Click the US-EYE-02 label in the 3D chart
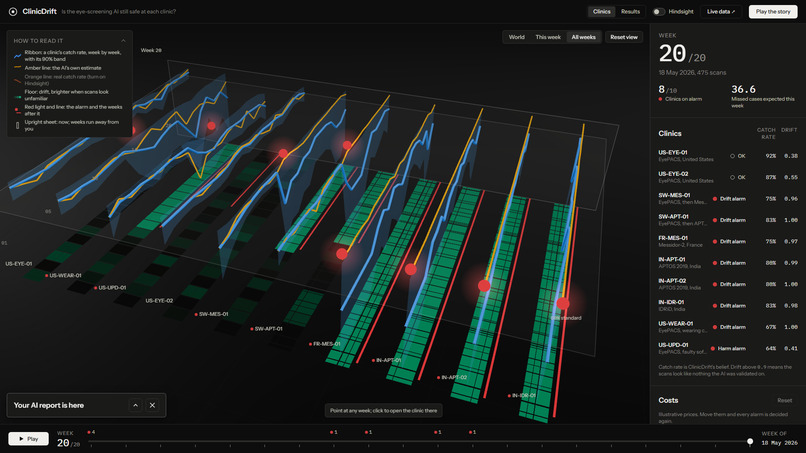806x453 pixels. point(159,301)
